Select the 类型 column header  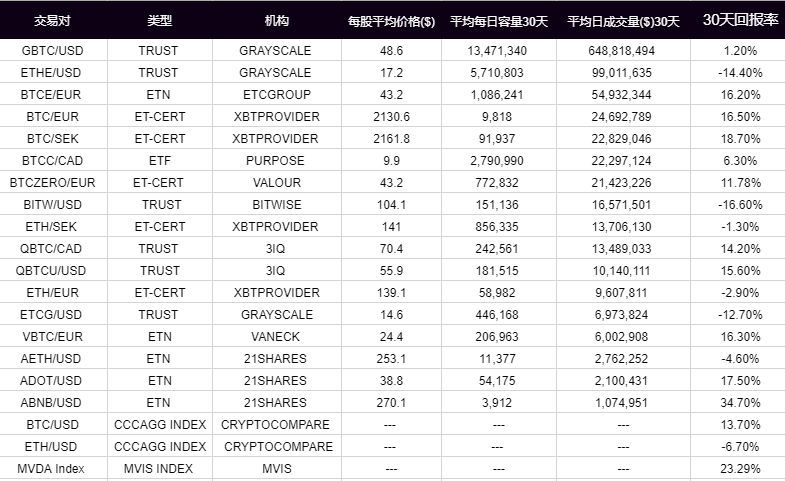[x=160, y=21]
